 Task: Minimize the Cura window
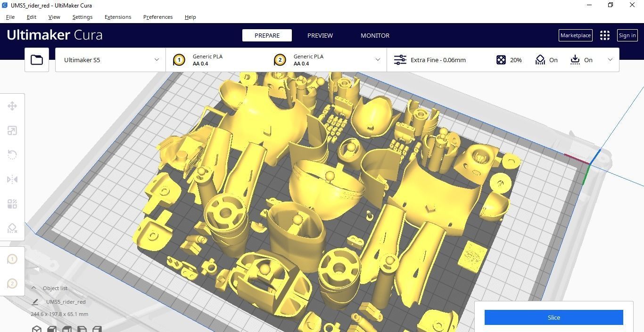pos(589,5)
